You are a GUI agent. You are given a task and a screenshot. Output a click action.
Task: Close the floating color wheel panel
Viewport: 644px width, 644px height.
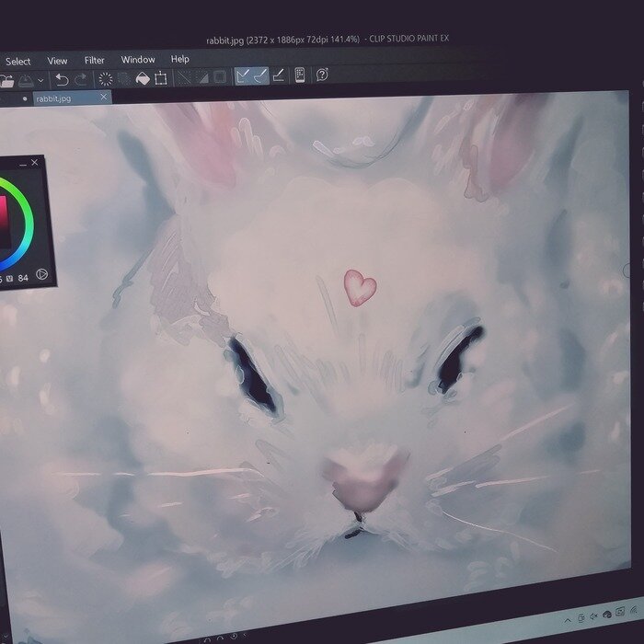point(35,163)
